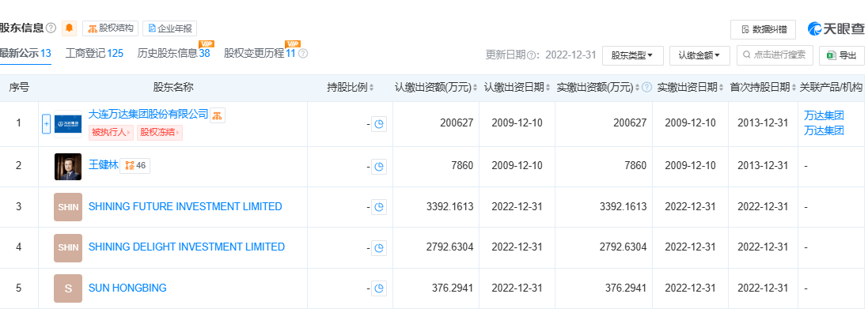
Task: Click the orange bell alert icon
Action: 69,28
